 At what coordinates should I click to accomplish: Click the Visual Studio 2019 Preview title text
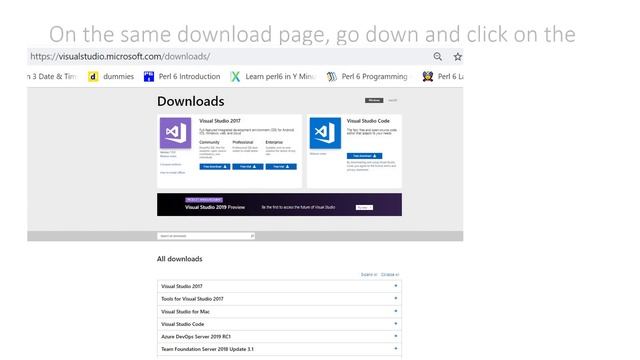tap(215, 207)
